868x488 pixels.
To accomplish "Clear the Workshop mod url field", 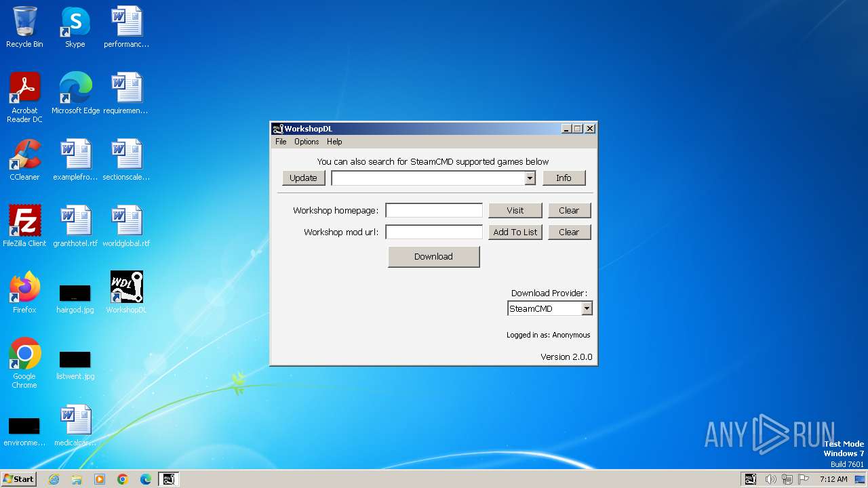I will coord(569,232).
